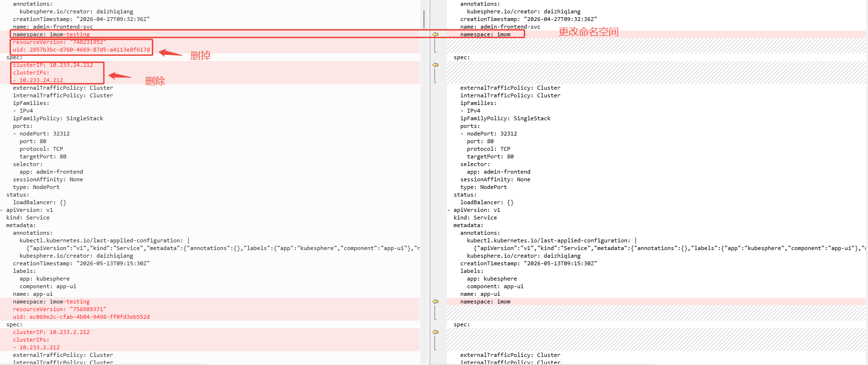Screen dimensions: 868x365
Task: Click 'type: NodePort' in the left pane
Action: pyautogui.click(x=36, y=187)
